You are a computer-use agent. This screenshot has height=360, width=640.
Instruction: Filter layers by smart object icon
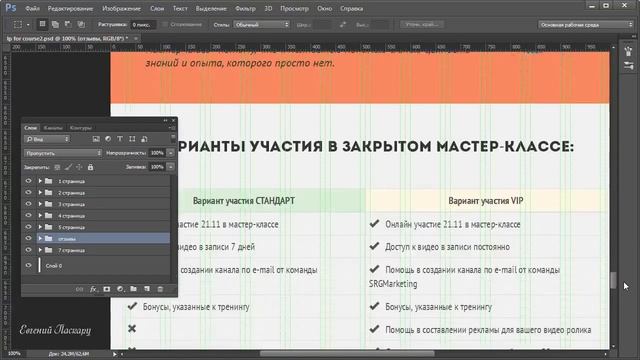tap(144, 139)
